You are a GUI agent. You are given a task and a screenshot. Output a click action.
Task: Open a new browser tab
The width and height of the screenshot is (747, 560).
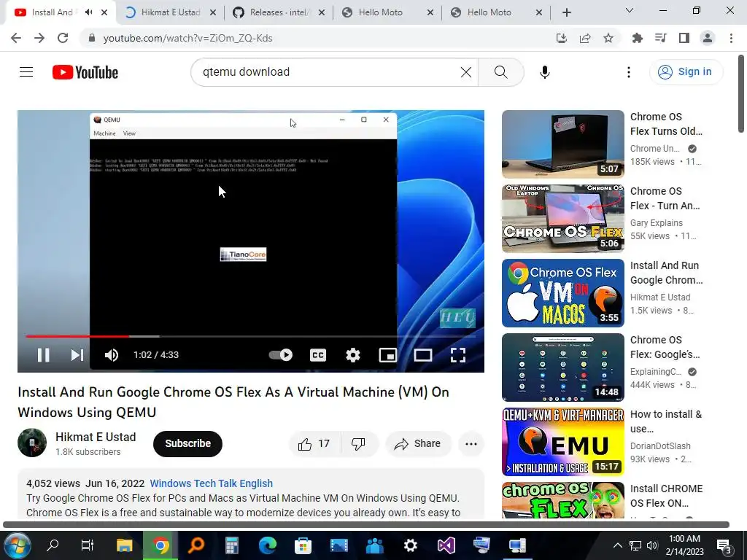tap(566, 12)
